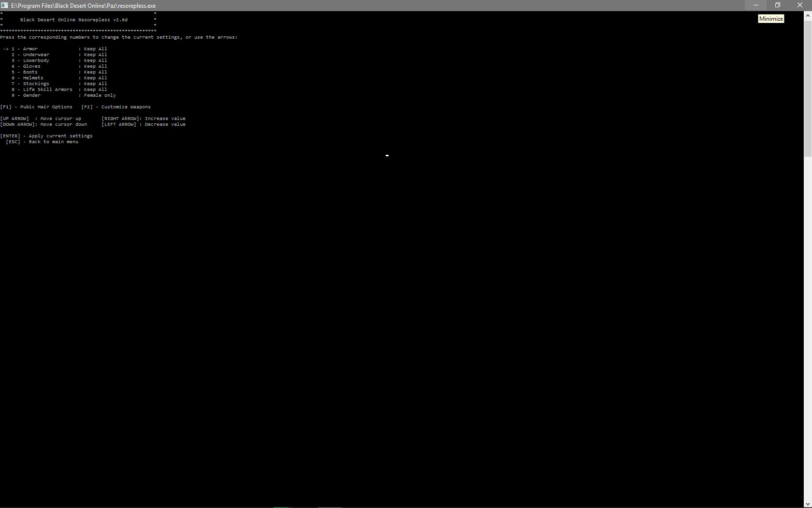
Task: Click the 'Female only' value beside Gender
Action: 100,95
